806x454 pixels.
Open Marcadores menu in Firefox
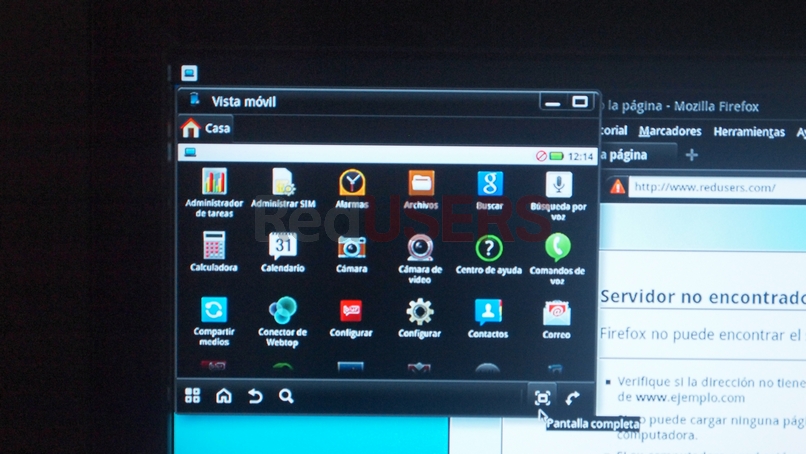[x=670, y=131]
